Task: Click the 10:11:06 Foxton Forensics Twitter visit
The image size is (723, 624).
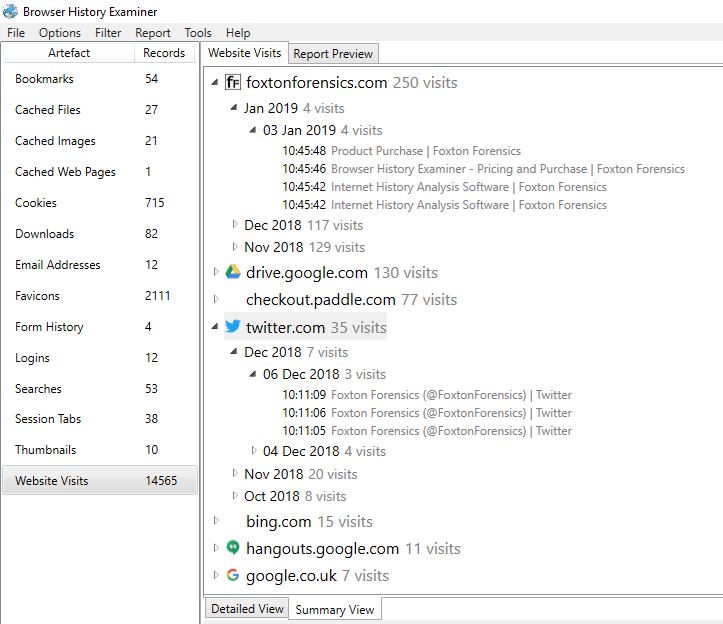Action: (427, 413)
